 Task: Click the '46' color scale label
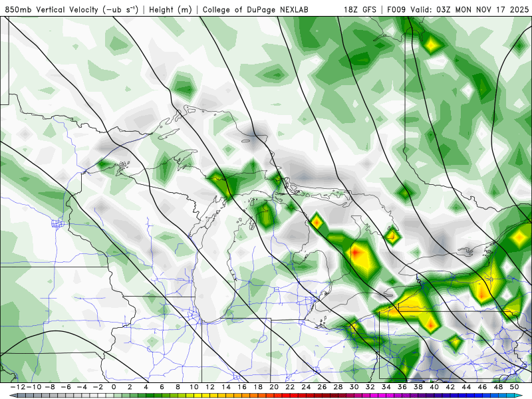click(x=483, y=387)
